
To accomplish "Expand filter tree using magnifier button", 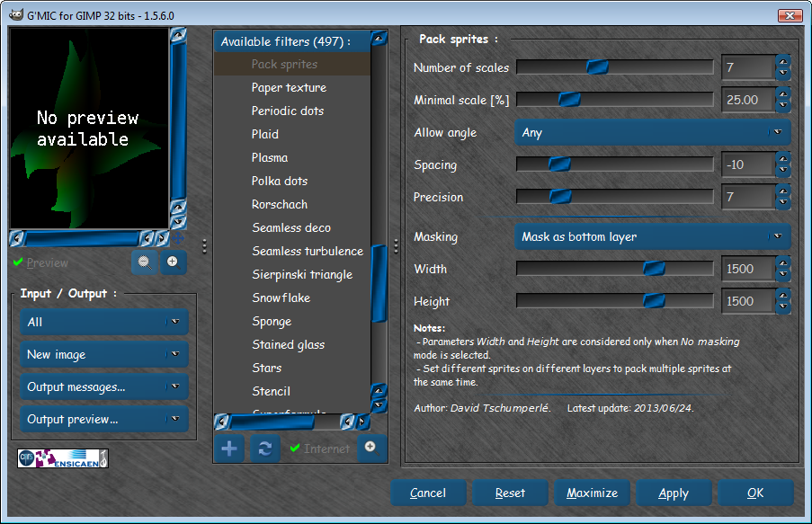I will pyautogui.click(x=370, y=448).
